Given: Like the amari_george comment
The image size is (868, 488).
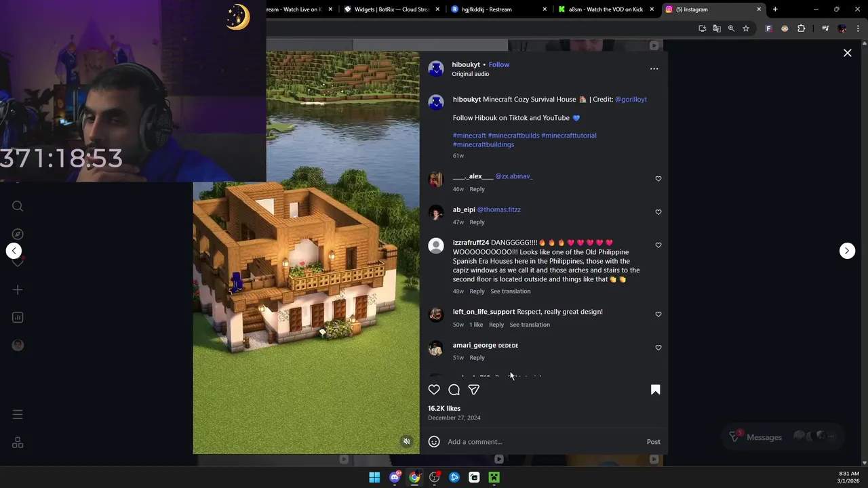Looking at the screenshot, I should 658,348.
